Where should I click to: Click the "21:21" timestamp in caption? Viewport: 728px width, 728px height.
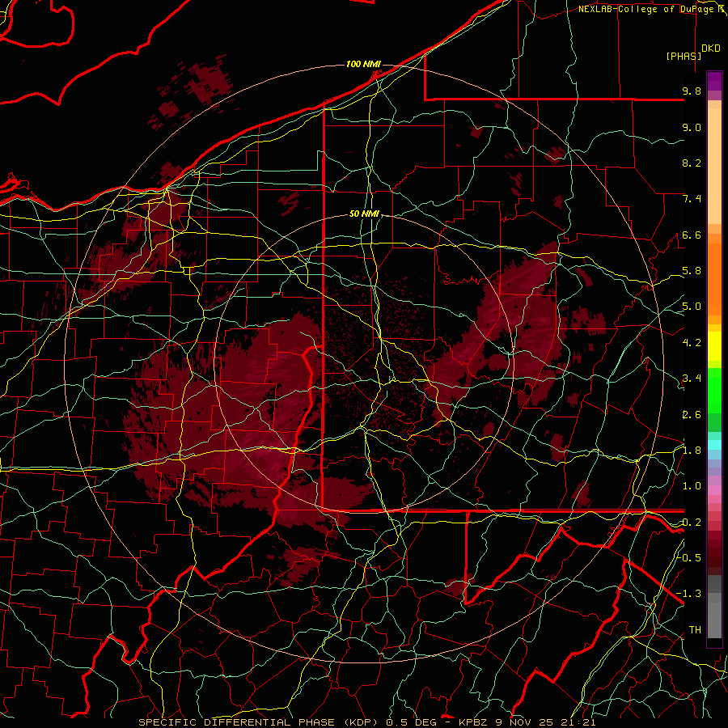click(578, 722)
